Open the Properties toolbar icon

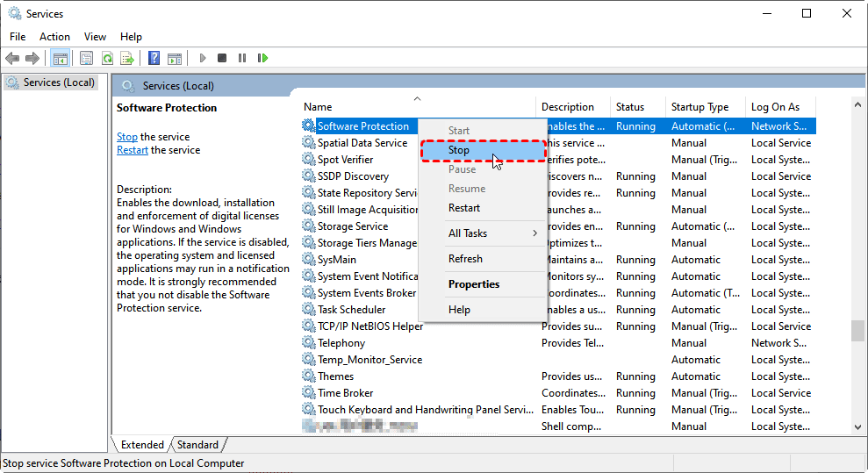pyautogui.click(x=86, y=58)
